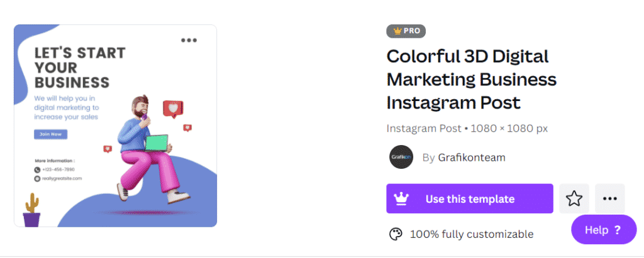Image resolution: width=644 pixels, height=258 pixels.
Task: Click the Grafikon author avatar
Action: [x=401, y=157]
